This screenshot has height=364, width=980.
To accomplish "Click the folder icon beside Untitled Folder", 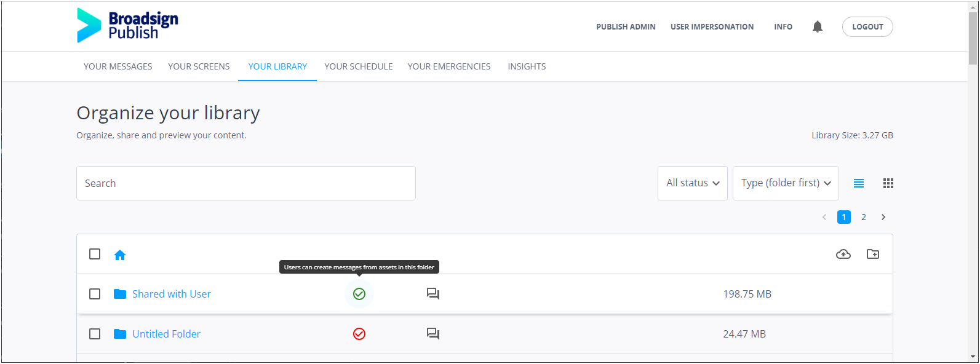I will (x=120, y=334).
